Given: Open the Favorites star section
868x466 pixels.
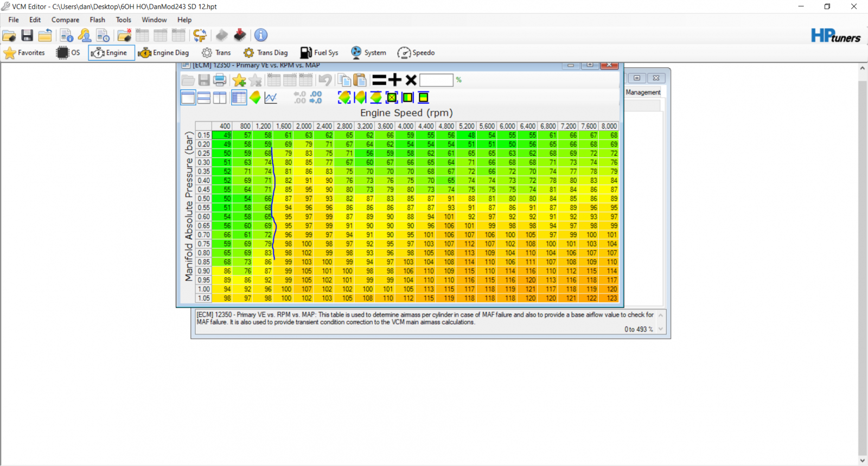Looking at the screenshot, I should coord(24,53).
